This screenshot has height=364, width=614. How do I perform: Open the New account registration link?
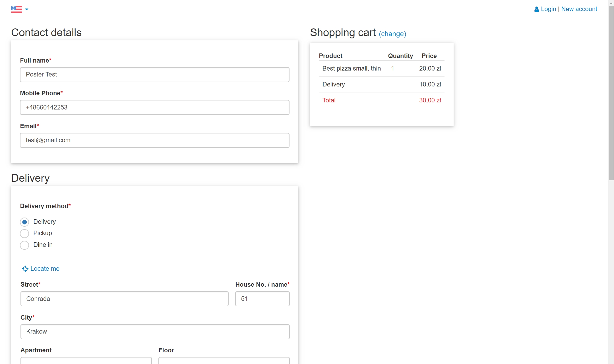point(579,9)
